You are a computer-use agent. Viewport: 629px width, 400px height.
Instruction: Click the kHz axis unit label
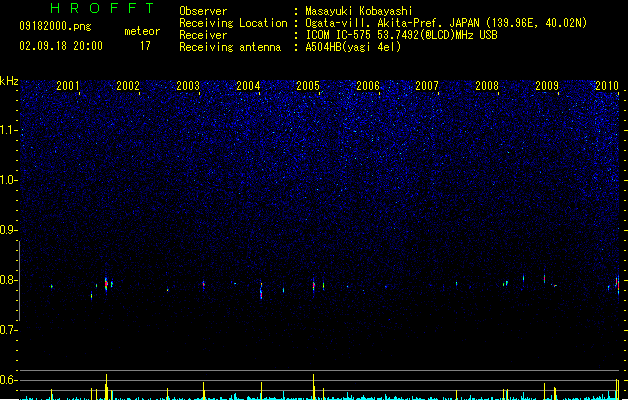click(9, 81)
